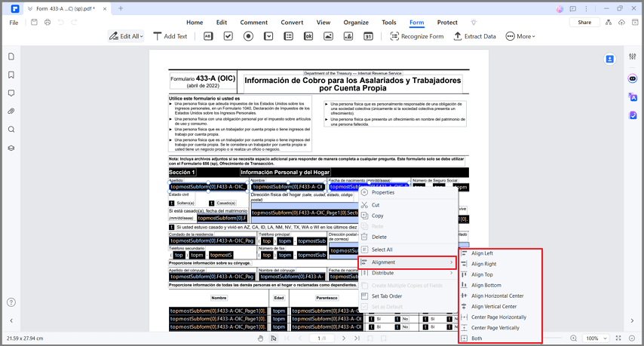Toggle the 'Si usted estuvo casado' checkbox
The width and height of the screenshot is (644, 346).
click(x=172, y=227)
